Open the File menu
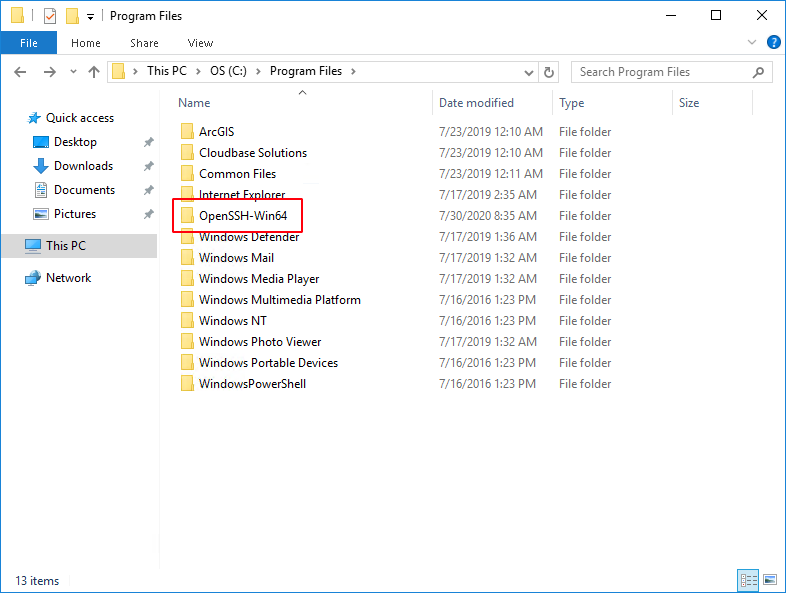The height and width of the screenshot is (593, 786). [x=28, y=43]
